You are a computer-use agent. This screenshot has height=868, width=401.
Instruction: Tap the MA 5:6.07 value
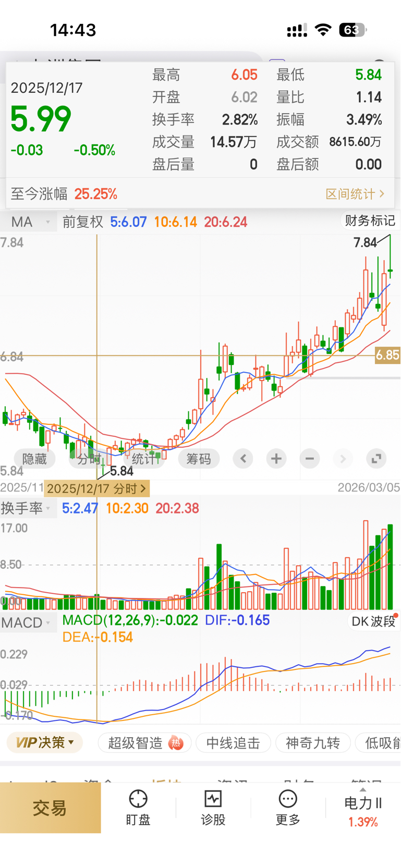click(x=128, y=222)
